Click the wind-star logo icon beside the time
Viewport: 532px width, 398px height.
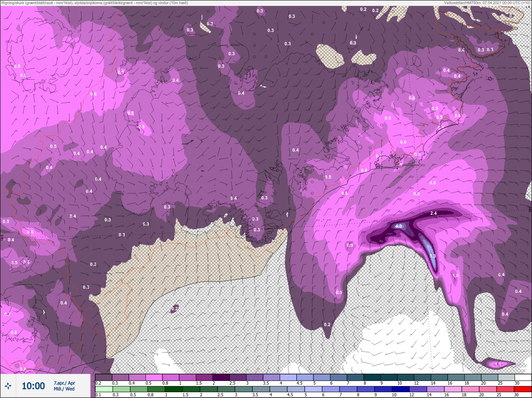pyautogui.click(x=8, y=386)
